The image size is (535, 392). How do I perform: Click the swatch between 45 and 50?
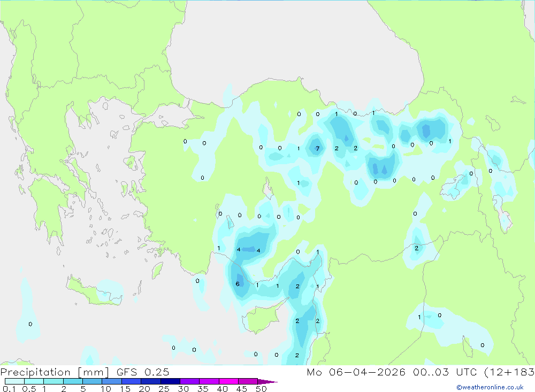pyautogui.click(x=248, y=381)
